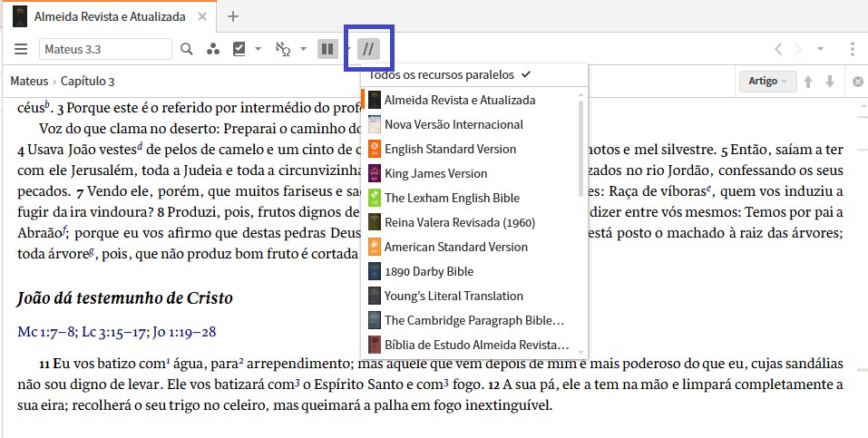This screenshot has height=438, width=868.
Task: Open the visual filters three-dots icon
Action: pyautogui.click(x=212, y=49)
